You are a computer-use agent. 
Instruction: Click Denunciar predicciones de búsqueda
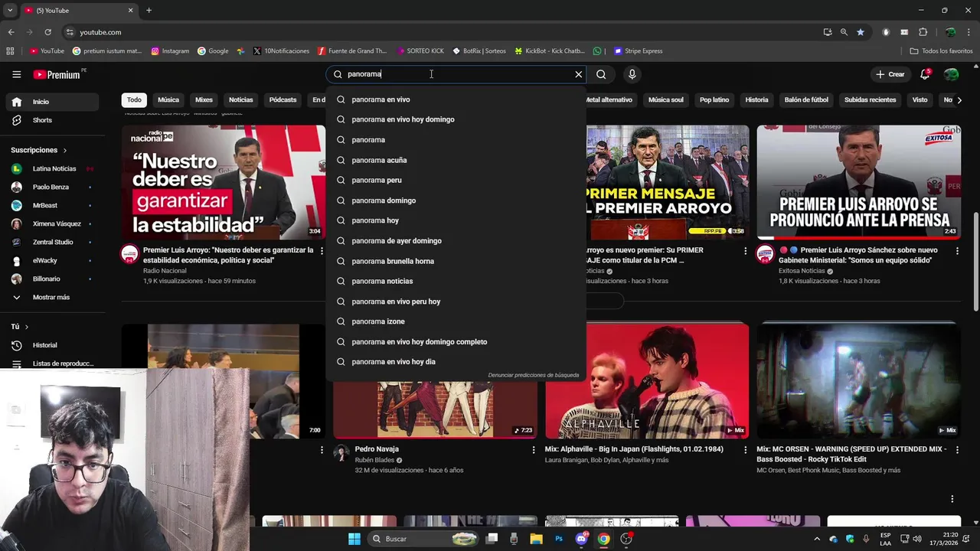pyautogui.click(x=534, y=375)
